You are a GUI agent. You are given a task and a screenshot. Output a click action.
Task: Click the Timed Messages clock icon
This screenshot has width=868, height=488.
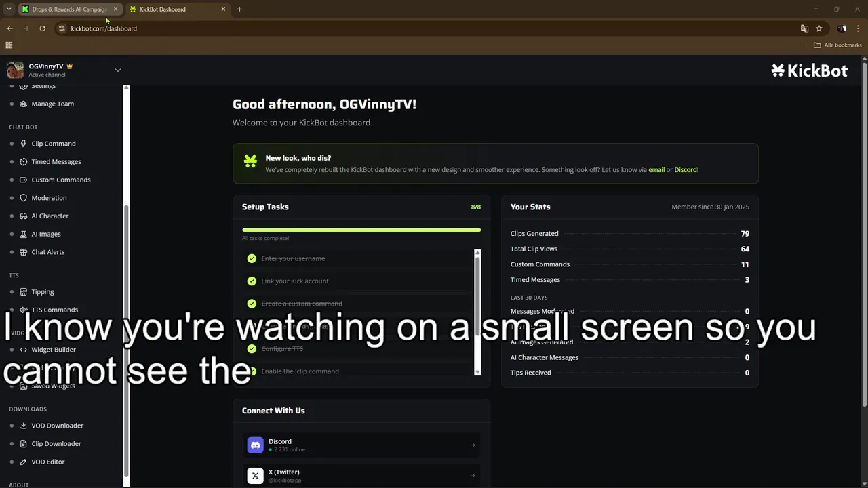24,162
